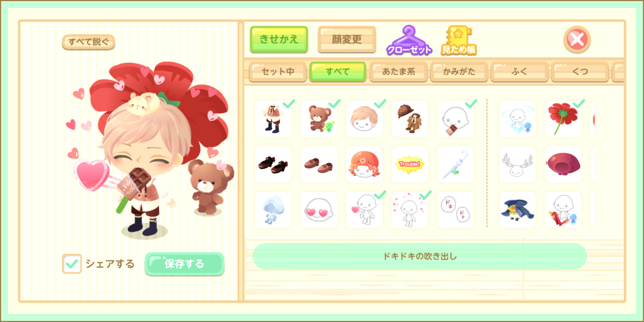Viewport: 644px width, 322px height.
Task: Select the yellow Trouble! speech bubble item
Action: [409, 164]
